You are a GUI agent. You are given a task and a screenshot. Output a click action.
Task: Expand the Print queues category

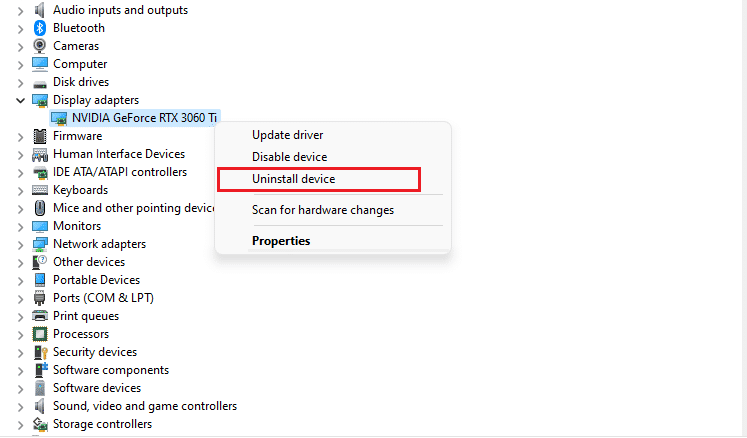(20, 316)
